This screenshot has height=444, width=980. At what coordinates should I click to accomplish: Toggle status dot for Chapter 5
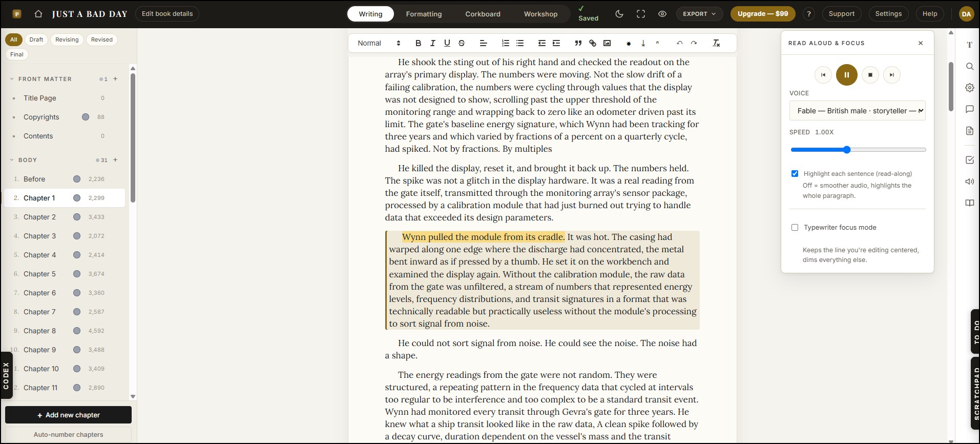(x=77, y=274)
